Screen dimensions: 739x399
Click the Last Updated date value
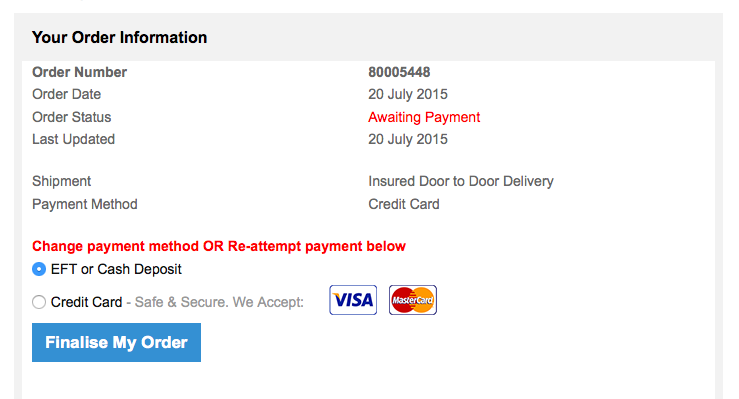(x=408, y=139)
